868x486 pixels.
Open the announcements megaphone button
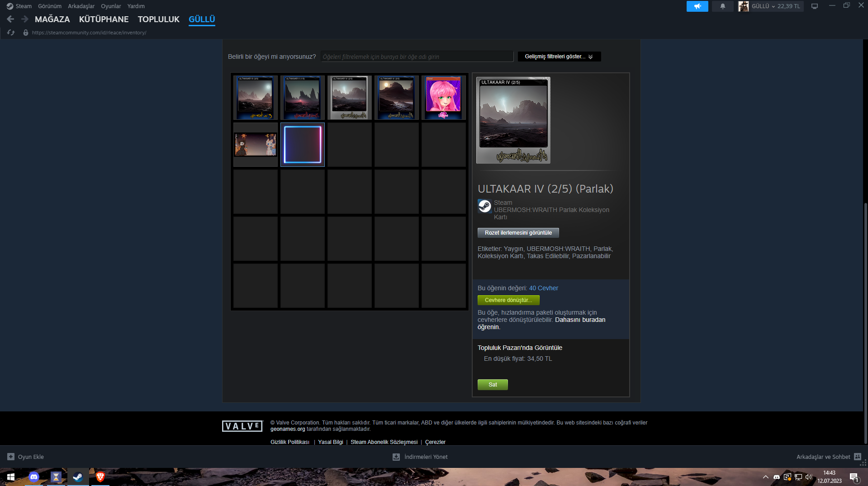point(697,6)
